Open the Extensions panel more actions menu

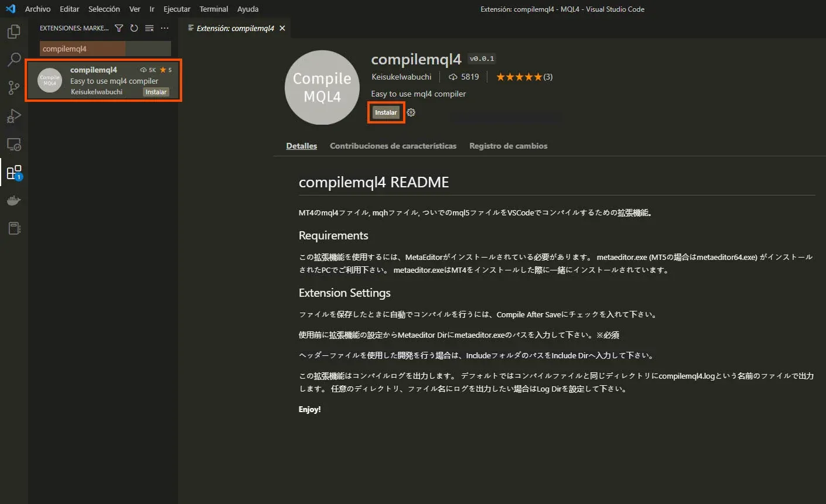(x=164, y=28)
